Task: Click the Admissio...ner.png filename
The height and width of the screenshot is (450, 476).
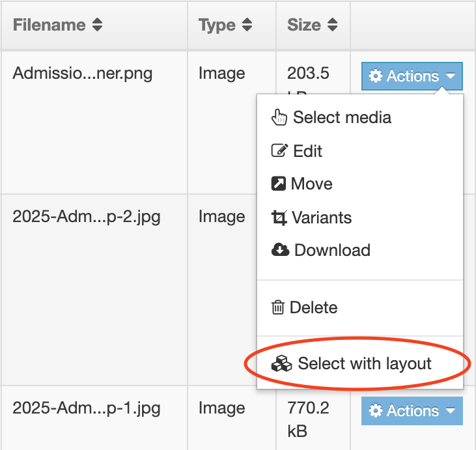Action: (82, 72)
